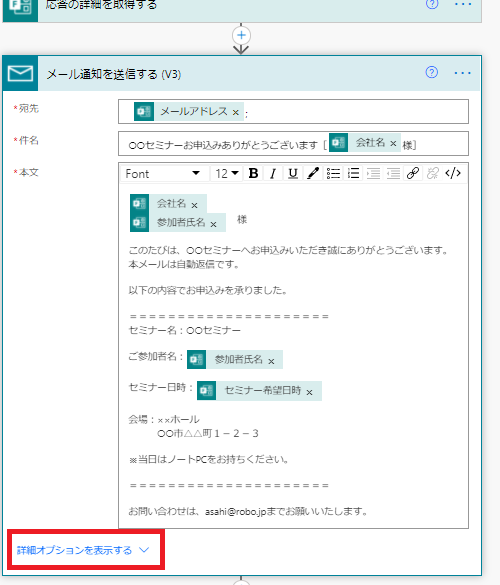Expand 詳細オプションを表示する
This screenshot has height=585, width=500.
point(83,550)
